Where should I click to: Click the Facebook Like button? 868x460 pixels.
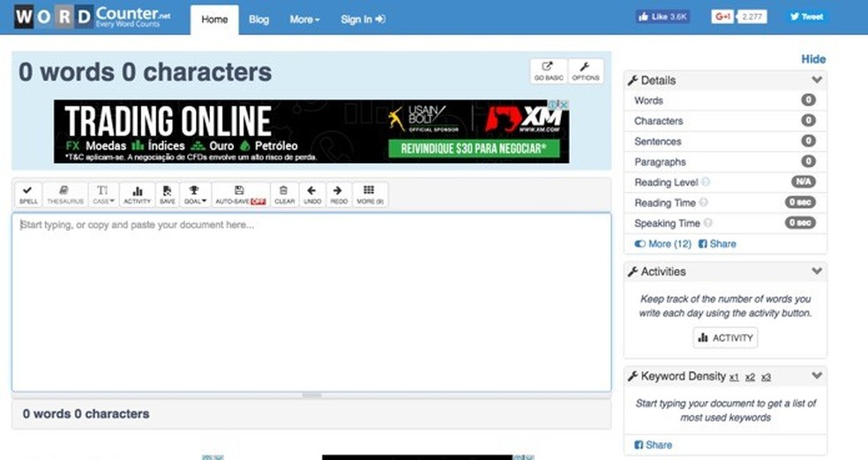click(x=662, y=17)
